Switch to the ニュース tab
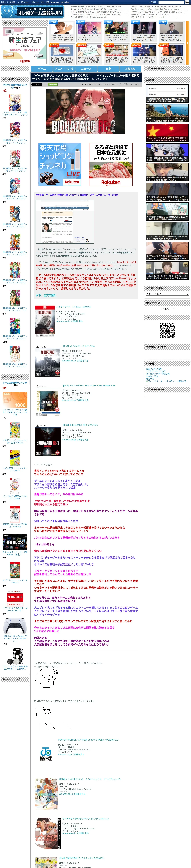Screen dimensions: 191x868 [x=86, y=68]
